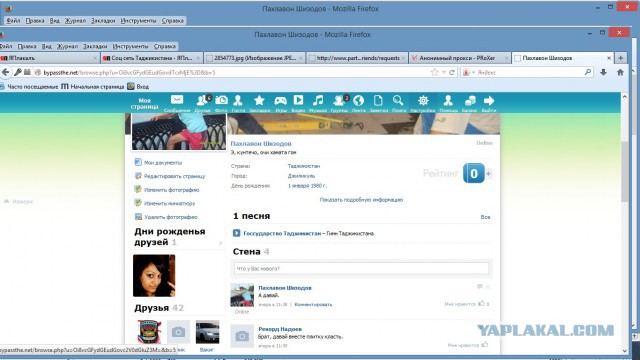Click Все link in songs section
The width and height of the screenshot is (640, 360).
click(x=485, y=217)
